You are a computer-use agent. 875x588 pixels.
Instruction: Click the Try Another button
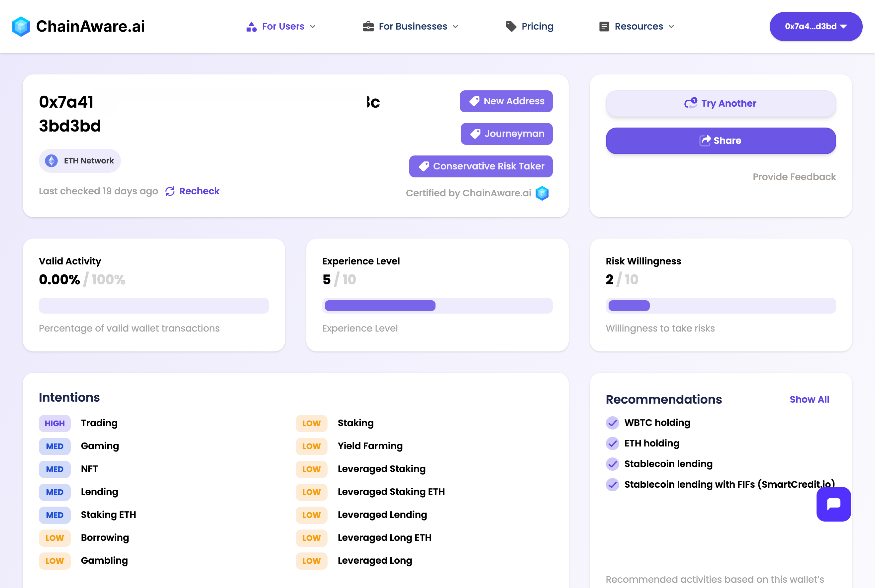coord(721,104)
